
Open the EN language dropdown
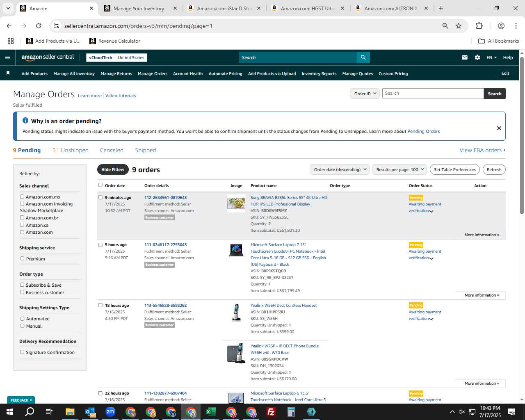point(491,57)
